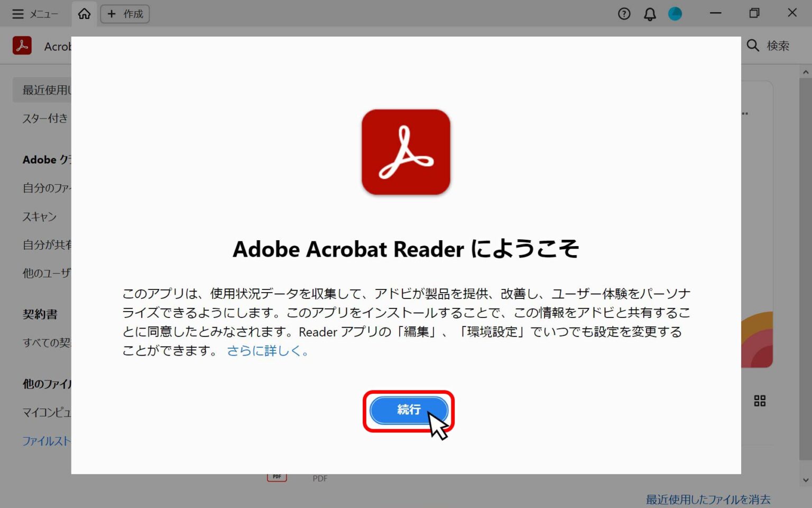Open the profile avatar icon
Image resolution: width=812 pixels, height=508 pixels.
675,14
